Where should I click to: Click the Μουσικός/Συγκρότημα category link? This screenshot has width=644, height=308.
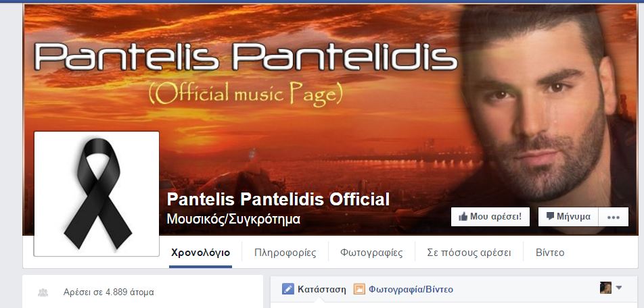click(x=233, y=220)
